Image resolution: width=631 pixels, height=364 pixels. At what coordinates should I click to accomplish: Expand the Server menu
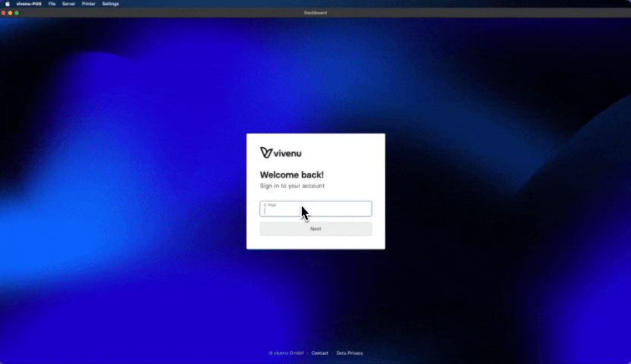(68, 4)
